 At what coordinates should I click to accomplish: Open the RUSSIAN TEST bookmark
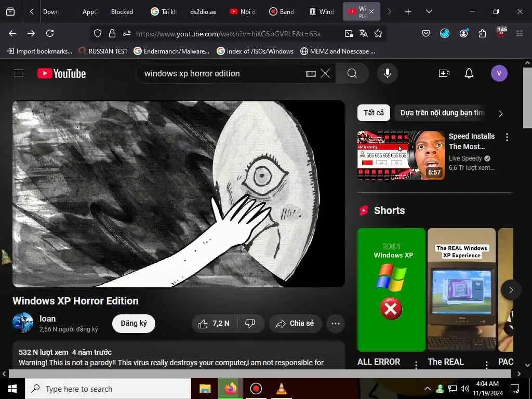[103, 51]
